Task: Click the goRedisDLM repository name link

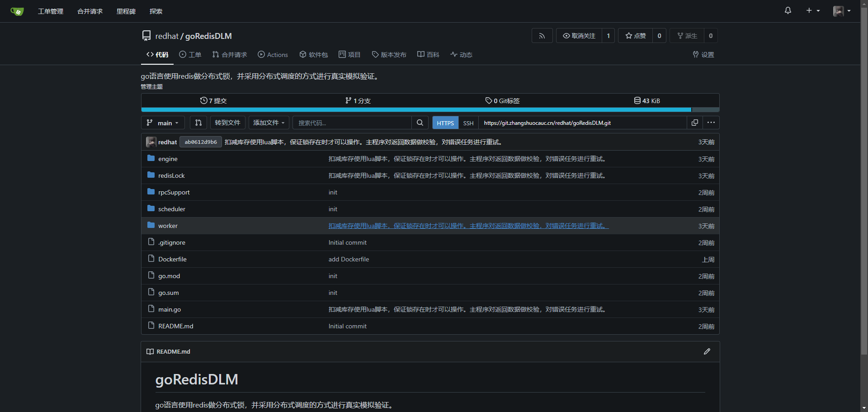Action: click(x=208, y=36)
